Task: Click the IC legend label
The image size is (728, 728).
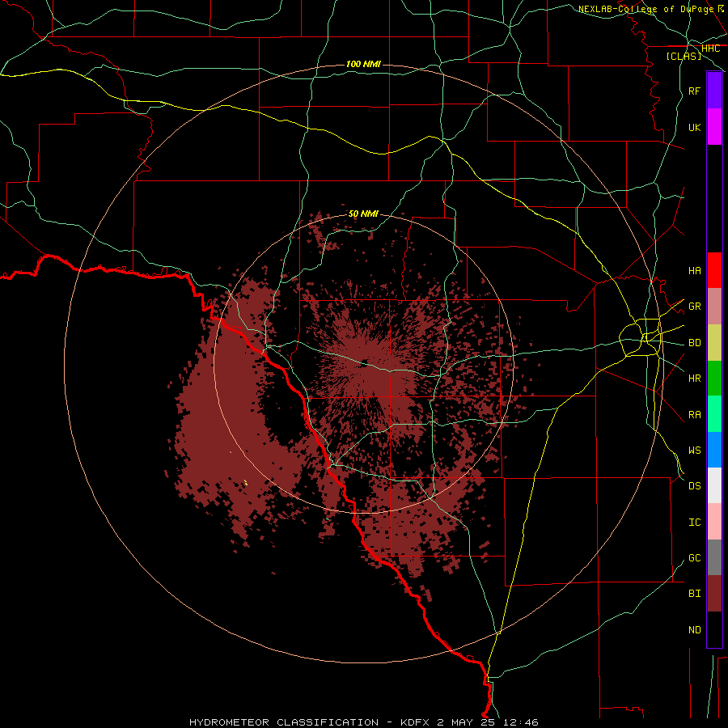Action: pos(694,523)
